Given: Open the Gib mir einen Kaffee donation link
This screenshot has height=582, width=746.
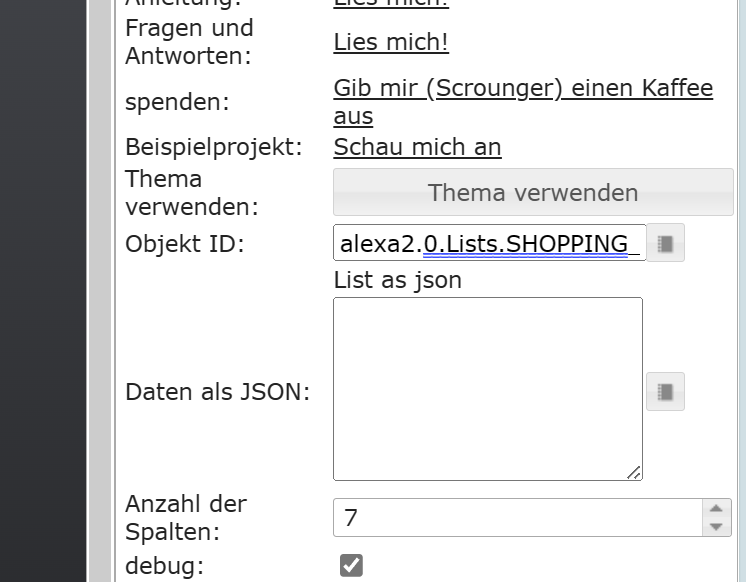Looking at the screenshot, I should (523, 102).
